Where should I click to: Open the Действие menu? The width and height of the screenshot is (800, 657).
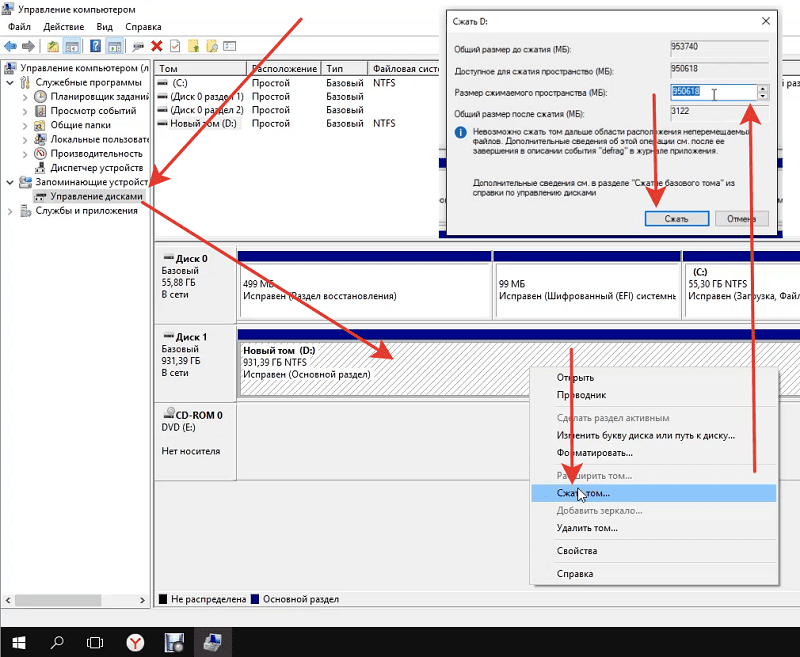64,27
